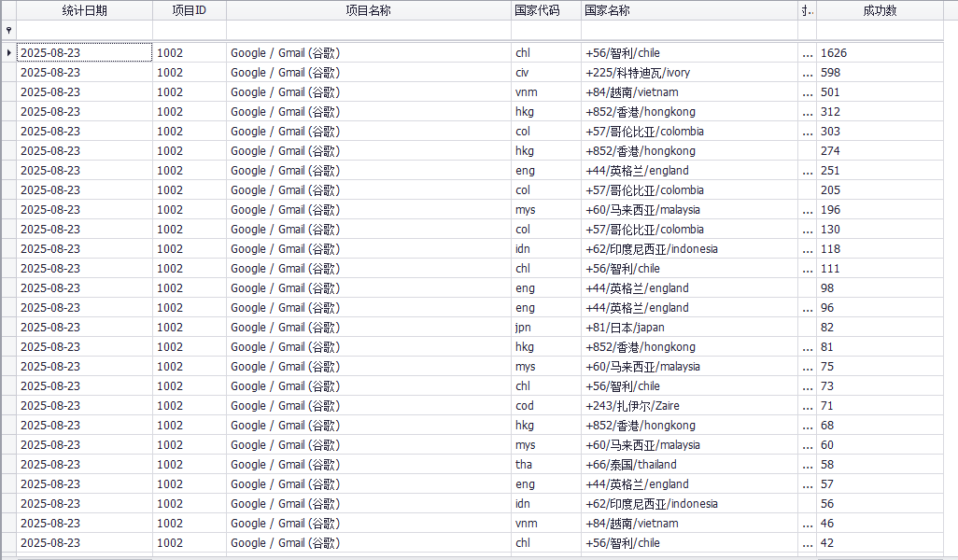Select the civ country code cell
This screenshot has height=560, width=958.
click(546, 73)
